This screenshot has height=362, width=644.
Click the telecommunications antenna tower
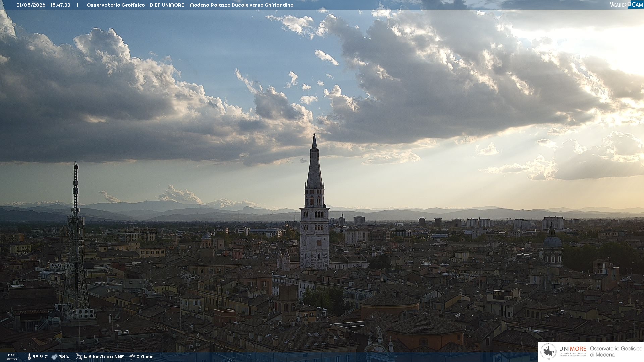coord(75,241)
